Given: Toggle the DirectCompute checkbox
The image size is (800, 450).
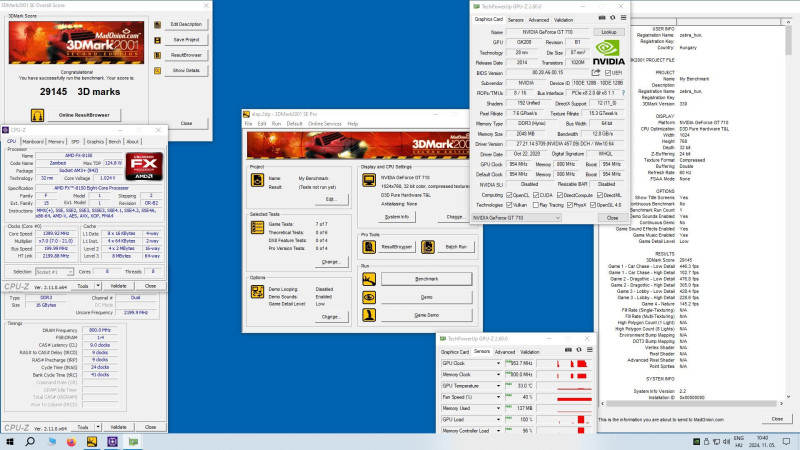Looking at the screenshot, I should point(560,195).
